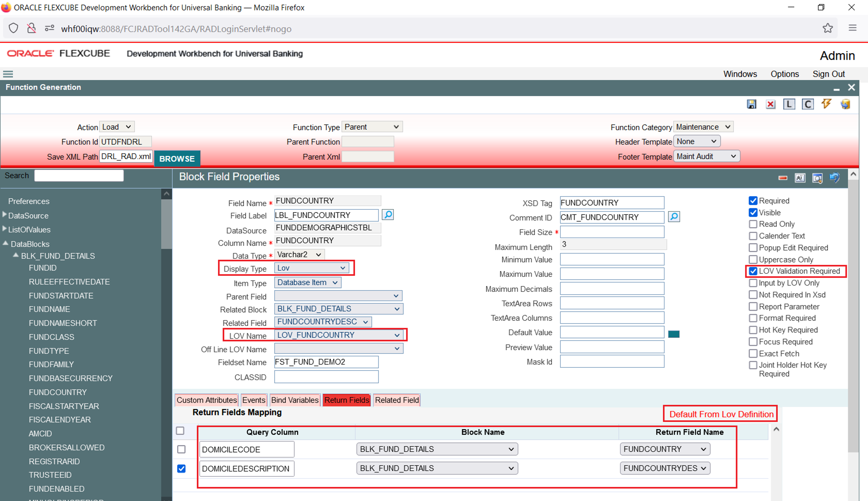This screenshot has height=501, width=868.
Task: Click Default From Lov Definition
Action: tap(721, 414)
